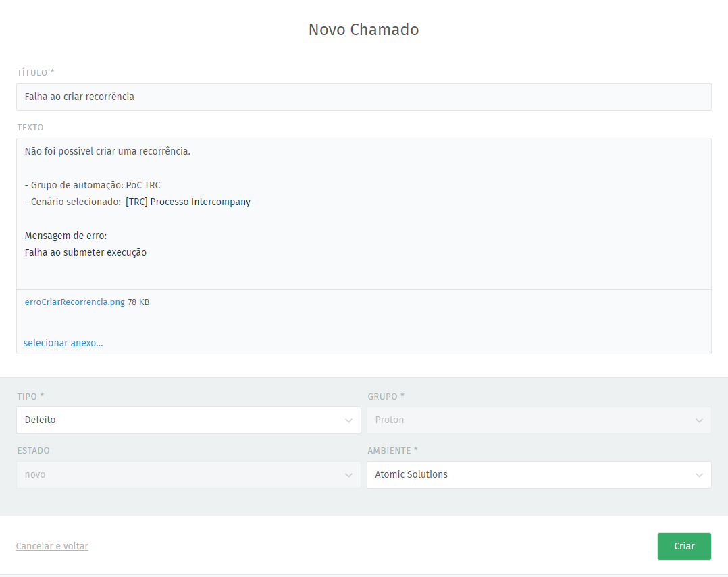Click the Título input field
Viewport: 728px width, 577px height.
[363, 97]
